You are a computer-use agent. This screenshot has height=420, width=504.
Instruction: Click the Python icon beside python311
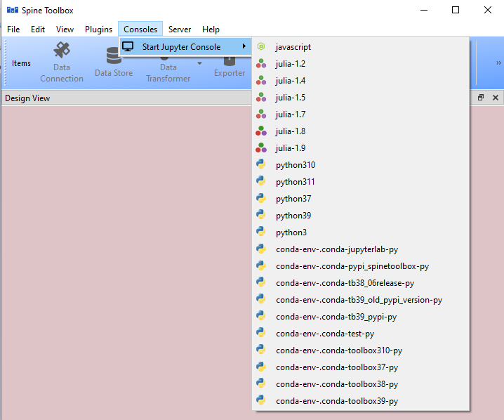pyautogui.click(x=261, y=181)
